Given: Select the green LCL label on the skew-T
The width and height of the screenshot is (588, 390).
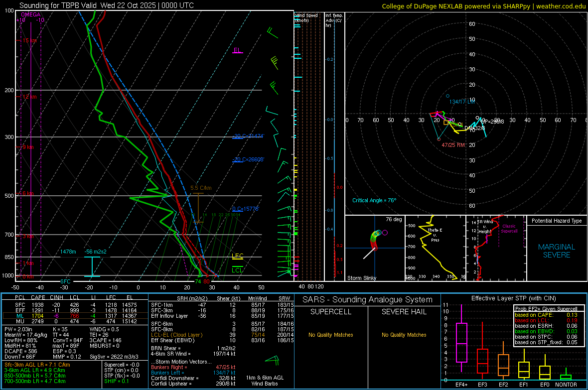Looking at the screenshot, I should point(237,270).
